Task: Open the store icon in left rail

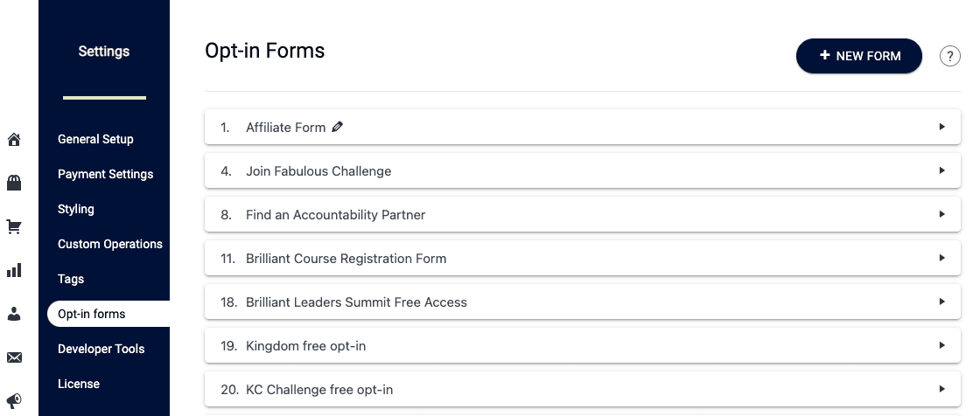Action: click(14, 183)
